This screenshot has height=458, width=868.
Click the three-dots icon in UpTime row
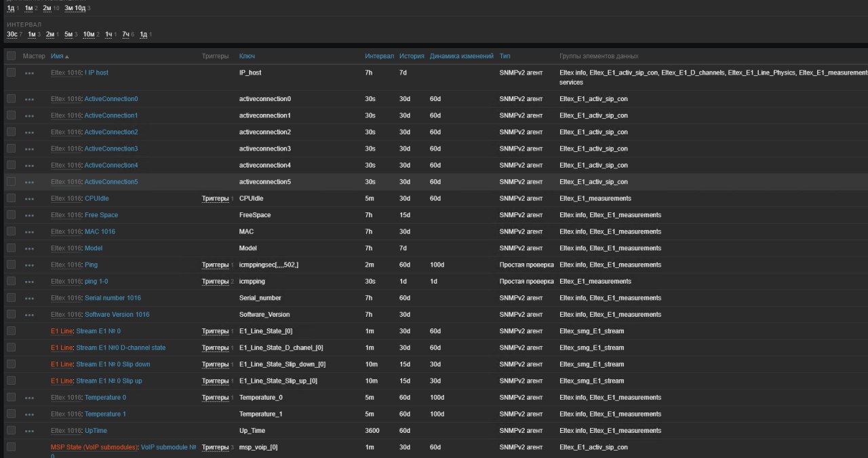click(x=29, y=431)
